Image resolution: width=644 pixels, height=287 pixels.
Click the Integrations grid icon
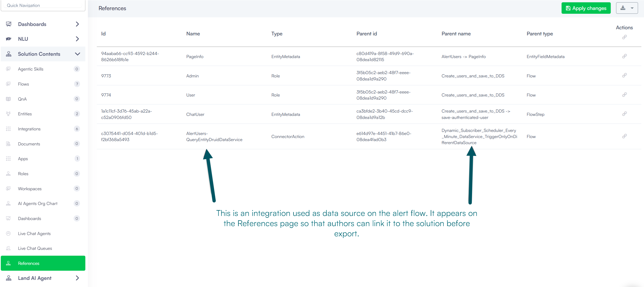click(x=8, y=129)
